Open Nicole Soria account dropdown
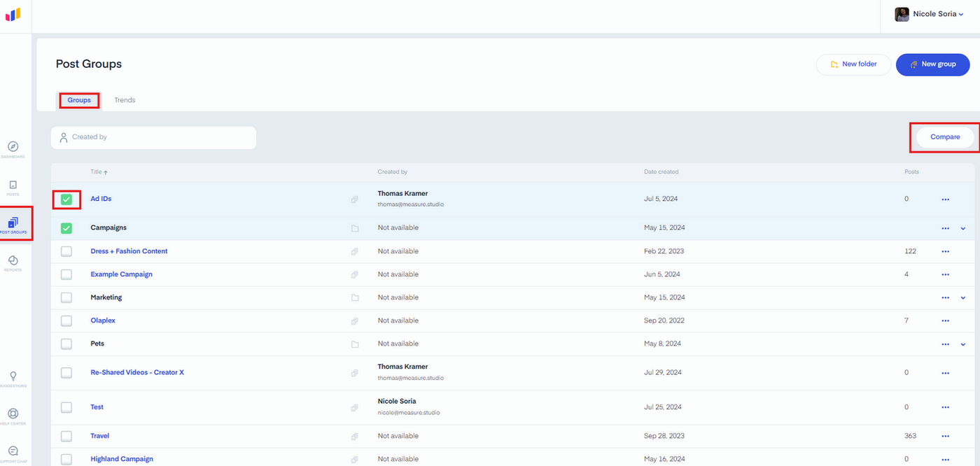 click(x=938, y=14)
